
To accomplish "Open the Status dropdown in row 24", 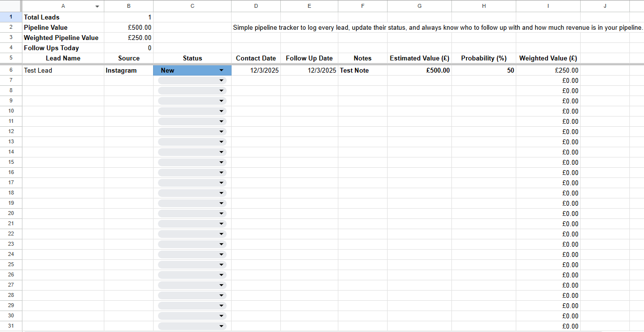I will (222, 254).
